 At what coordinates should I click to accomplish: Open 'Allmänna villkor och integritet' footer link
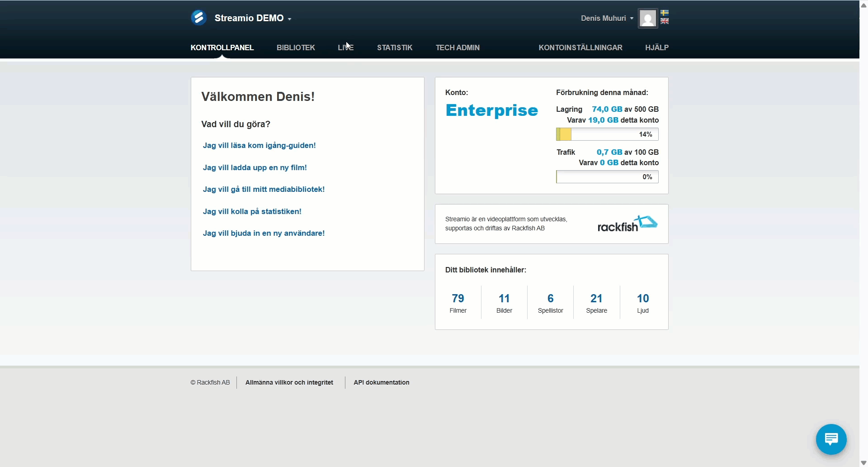(x=289, y=382)
